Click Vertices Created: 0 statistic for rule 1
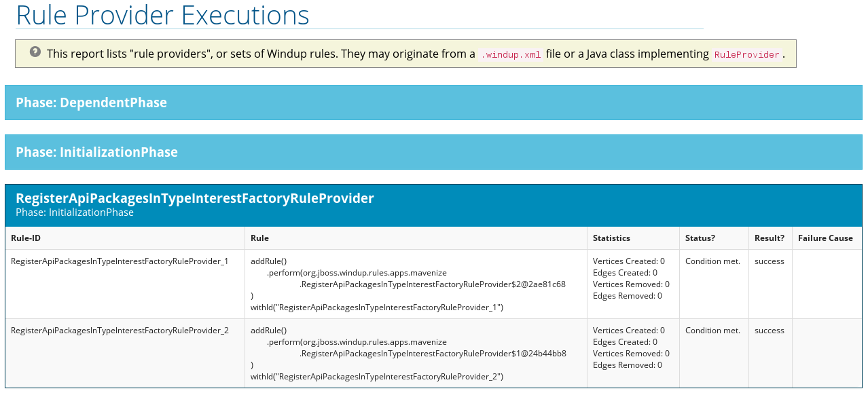The width and height of the screenshot is (868, 393). click(629, 261)
